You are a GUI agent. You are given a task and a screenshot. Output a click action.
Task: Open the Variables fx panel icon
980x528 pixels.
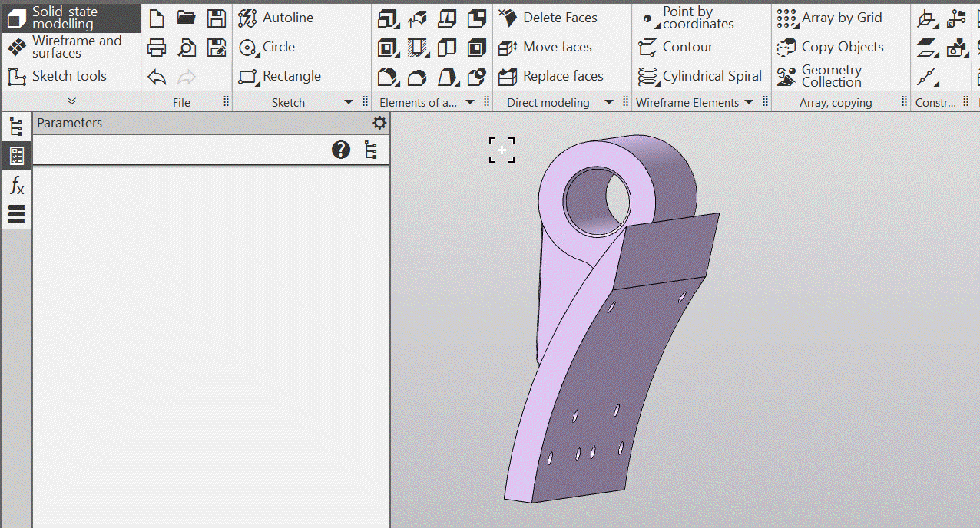pos(16,185)
